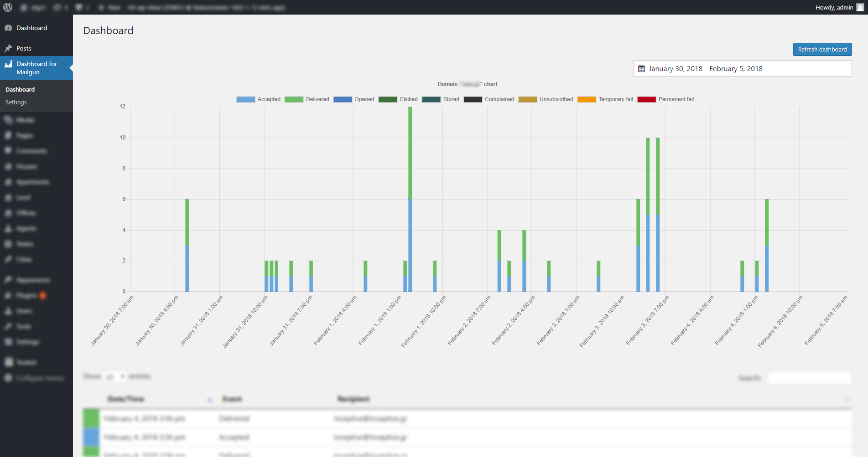This screenshot has width=868, height=457.
Task: Click the Domain chart title text
Action: pyautogui.click(x=467, y=84)
